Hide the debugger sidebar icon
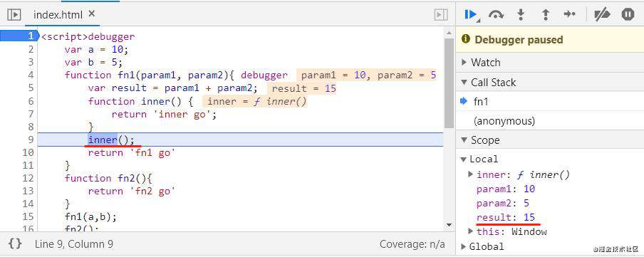Screen dimensions: 644x257 pos(441,15)
